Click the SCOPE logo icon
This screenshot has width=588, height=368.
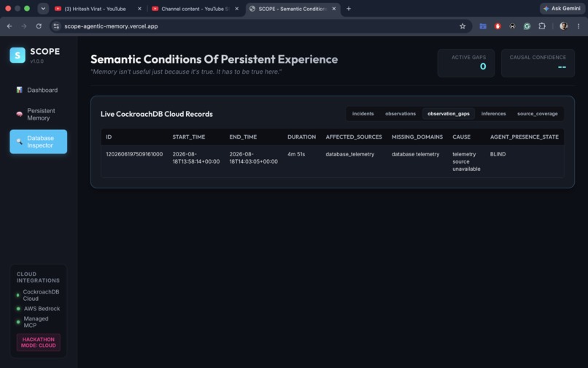click(x=18, y=55)
